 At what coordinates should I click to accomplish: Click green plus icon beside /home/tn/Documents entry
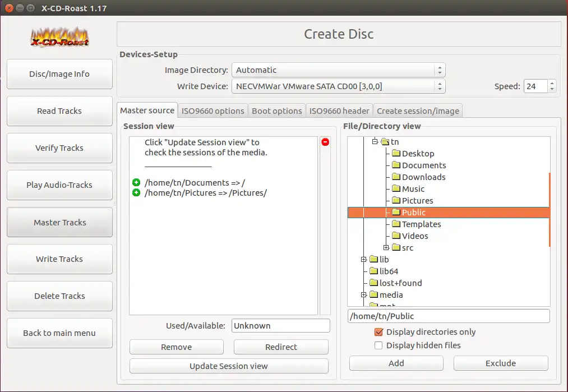click(x=136, y=183)
